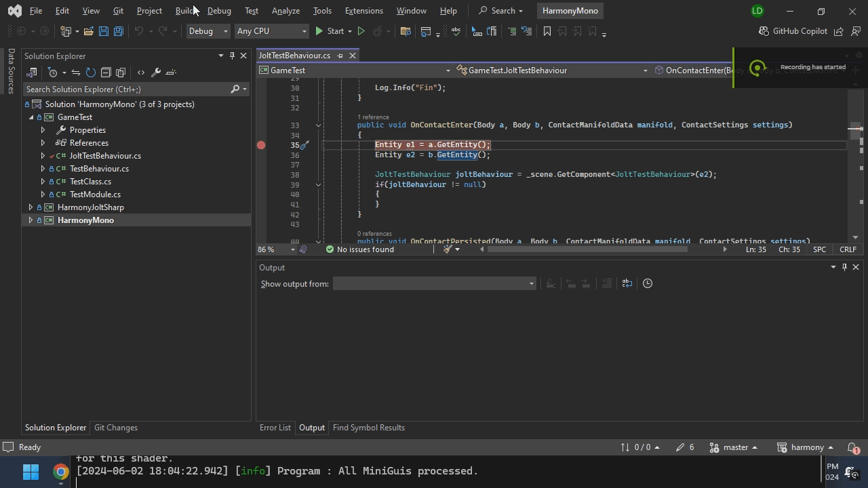
Task: Launch Firefox from the taskbar
Action: [x=60, y=472]
